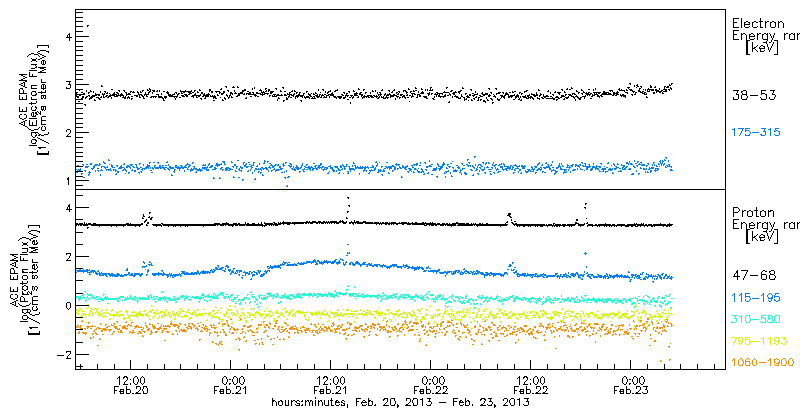Click the 795-1193 proton energy label
The height and width of the screenshot is (410, 800).
pos(760,341)
